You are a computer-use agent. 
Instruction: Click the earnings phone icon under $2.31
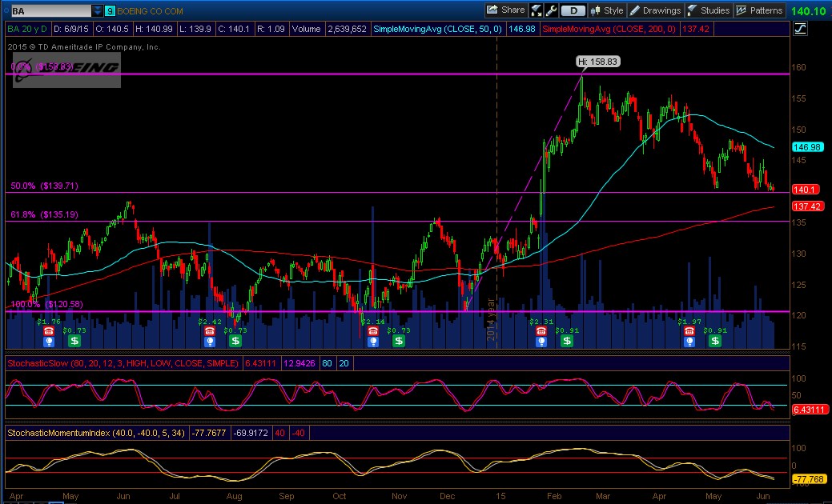541,330
